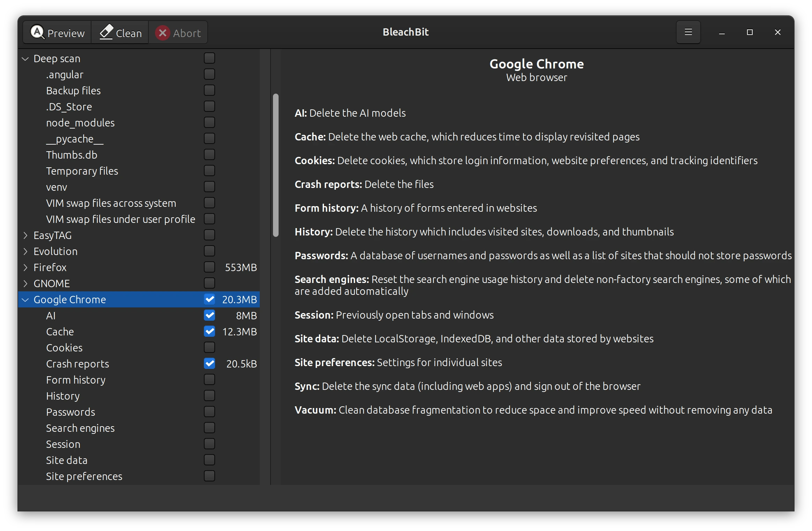Expand the EasyTAG tree group
The width and height of the screenshot is (812, 531).
click(25, 235)
